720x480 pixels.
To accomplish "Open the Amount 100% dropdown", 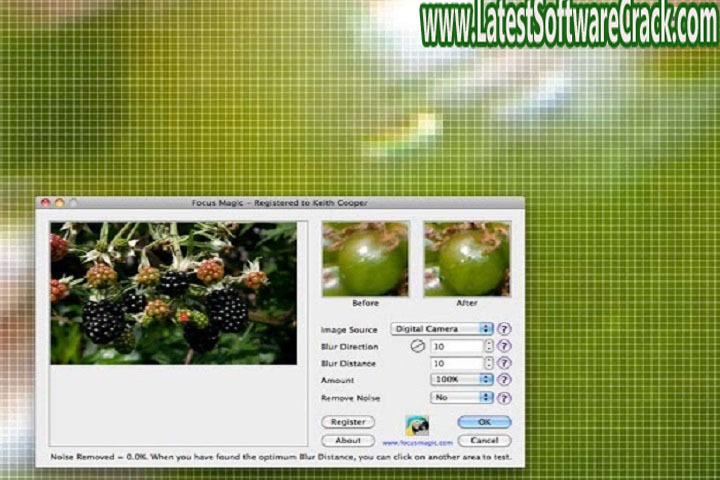I will (x=461, y=379).
